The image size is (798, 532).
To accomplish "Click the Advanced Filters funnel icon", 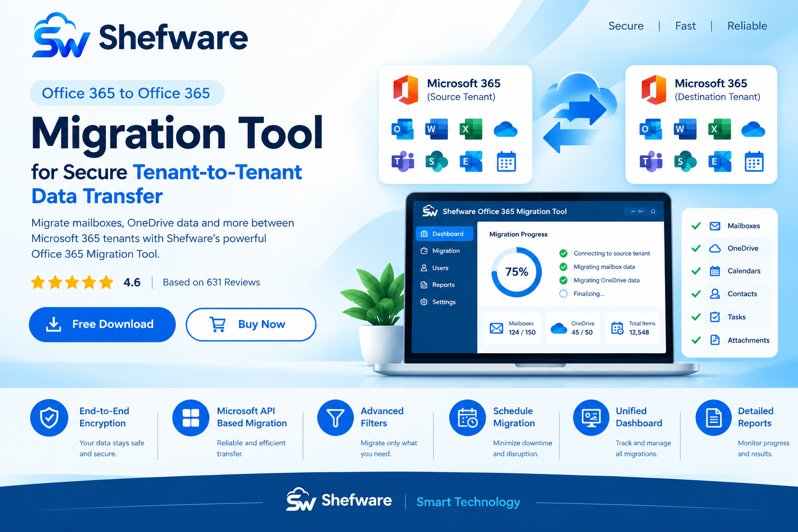I will (336, 418).
